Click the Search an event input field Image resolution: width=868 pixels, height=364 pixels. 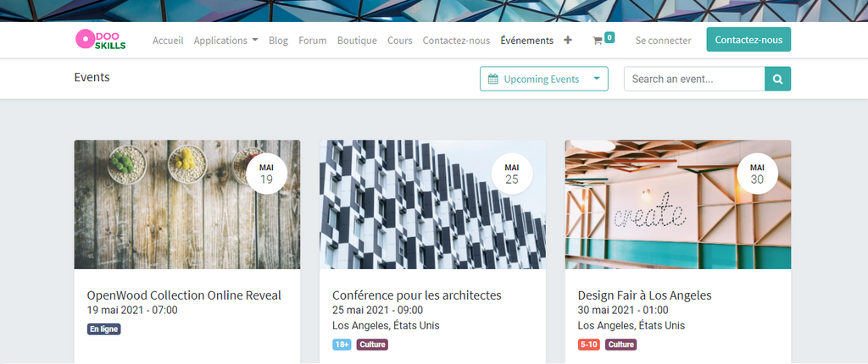tap(694, 79)
